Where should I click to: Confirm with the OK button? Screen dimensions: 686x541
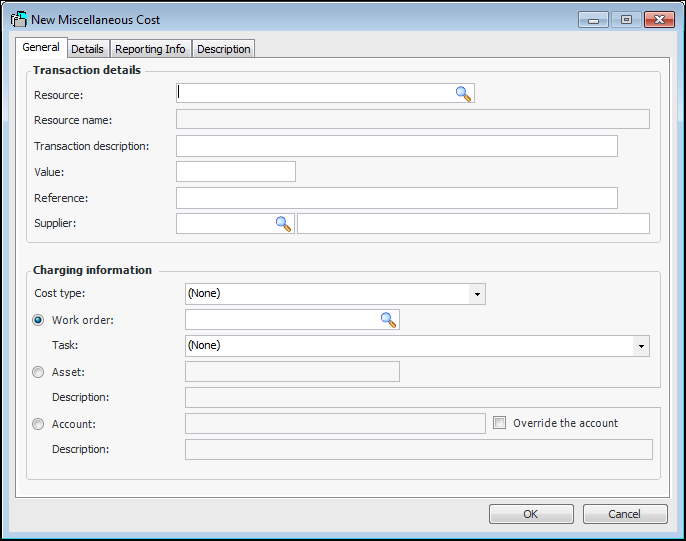click(531, 514)
